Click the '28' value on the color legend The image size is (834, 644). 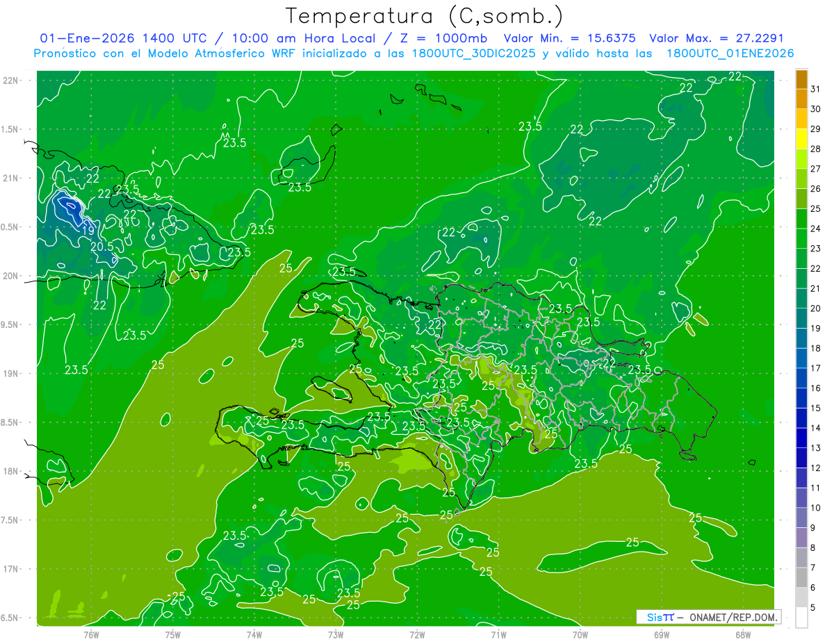816,149
